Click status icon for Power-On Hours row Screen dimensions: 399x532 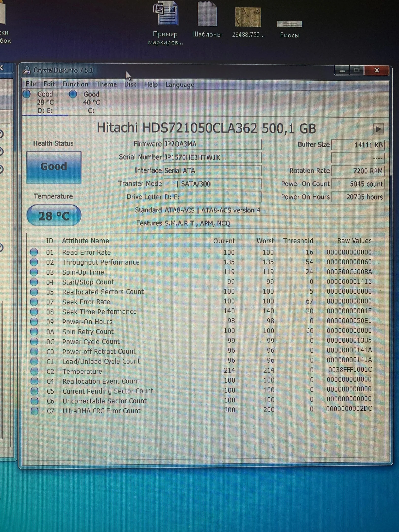[x=34, y=322]
